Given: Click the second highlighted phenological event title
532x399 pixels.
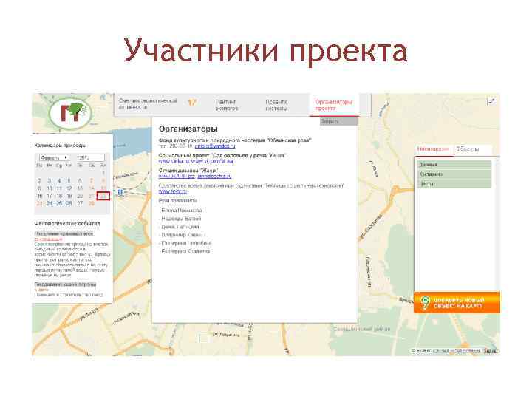Looking at the screenshot, I should [x=65, y=284].
